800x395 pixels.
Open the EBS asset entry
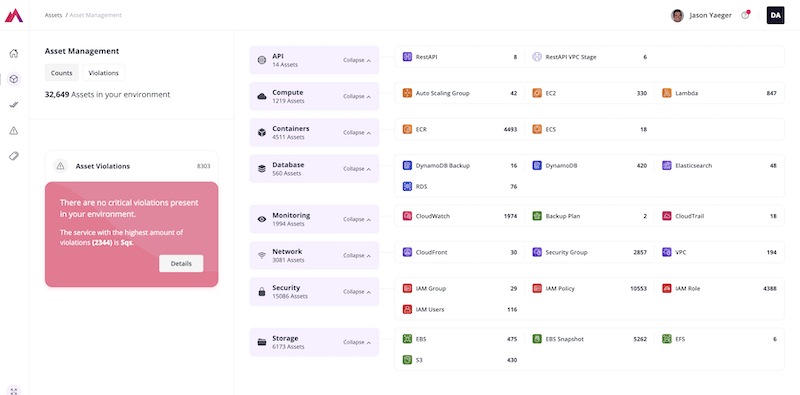coord(459,339)
